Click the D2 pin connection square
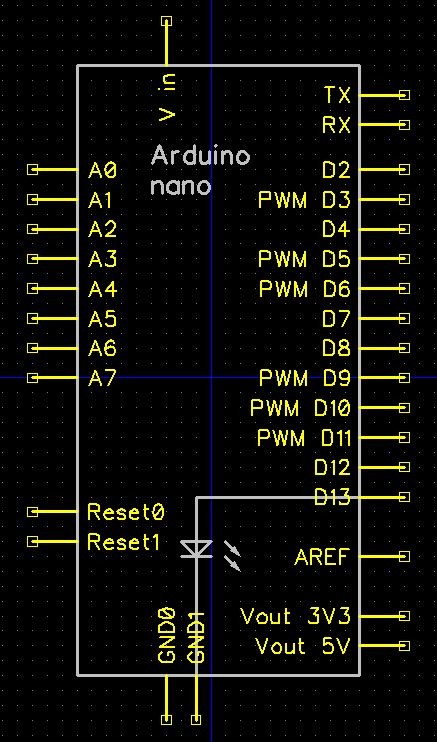Image resolution: width=437 pixels, height=742 pixels. 404,169
